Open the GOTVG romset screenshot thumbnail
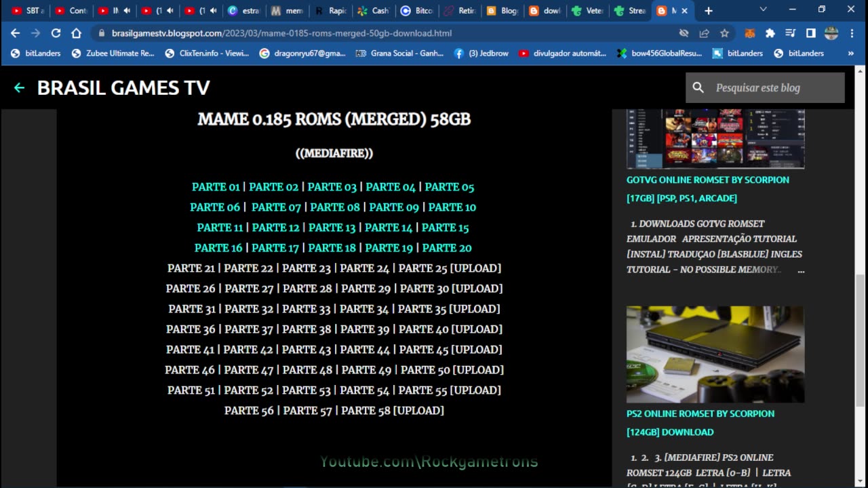This screenshot has width=868, height=488. pos(715,139)
